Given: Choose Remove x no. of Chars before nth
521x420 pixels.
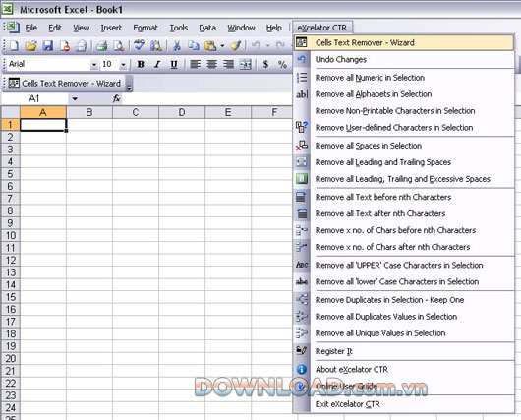Looking at the screenshot, I should click(404, 230).
